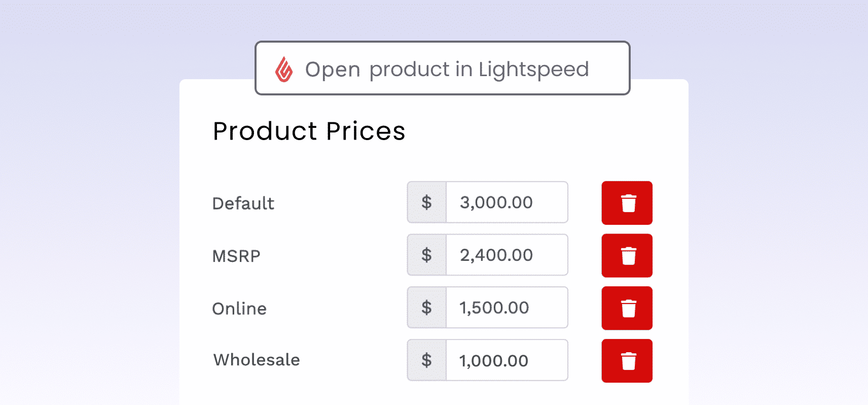Delete the Default price with trash icon
868x405 pixels.
tap(627, 203)
